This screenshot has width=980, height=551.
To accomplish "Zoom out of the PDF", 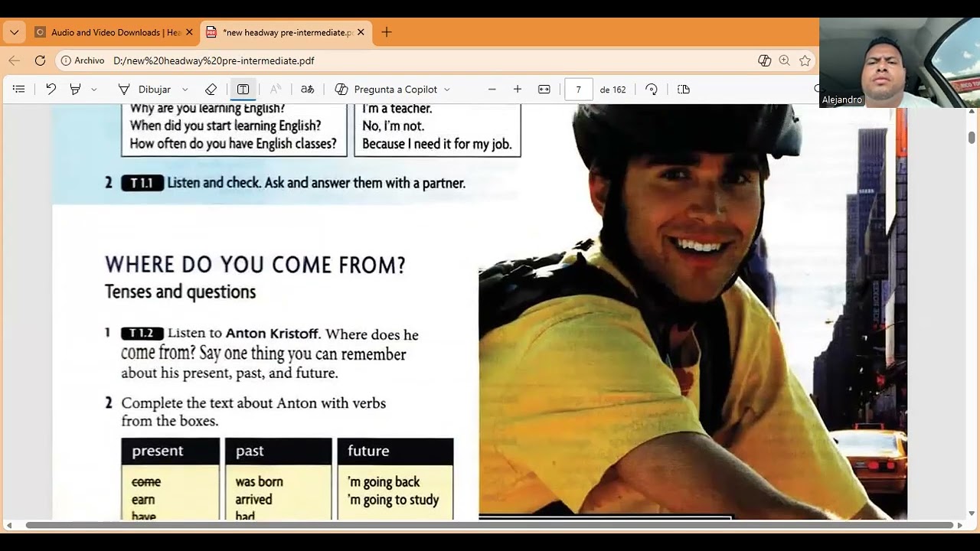I will (492, 90).
